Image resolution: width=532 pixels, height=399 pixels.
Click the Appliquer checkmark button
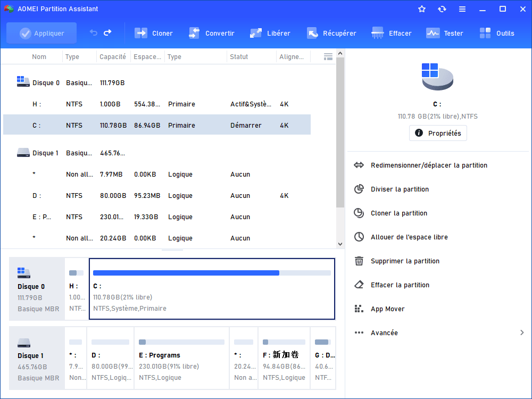point(41,33)
